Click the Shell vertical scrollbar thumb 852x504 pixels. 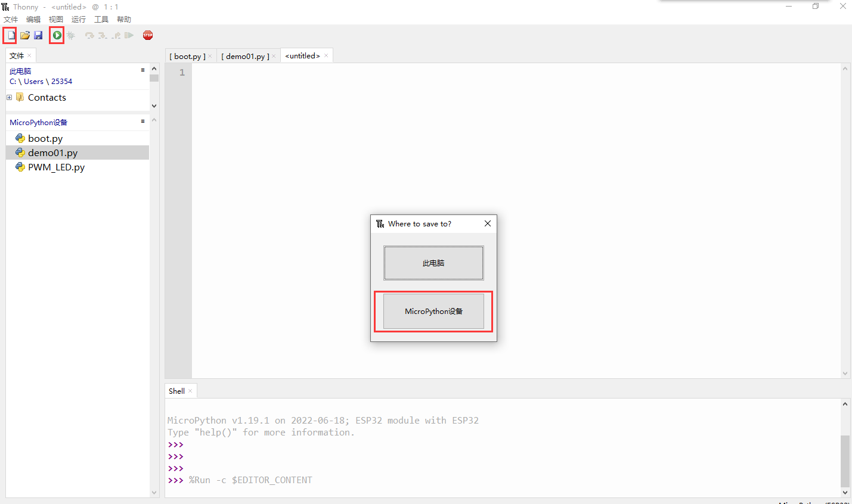click(x=844, y=461)
